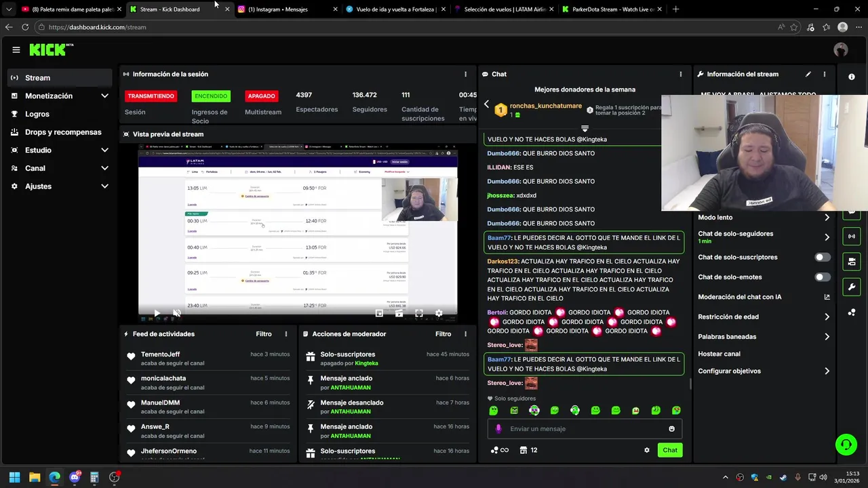This screenshot has width=868, height=488.
Task: Open the gift shop icon showing 12
Action: 528,450
